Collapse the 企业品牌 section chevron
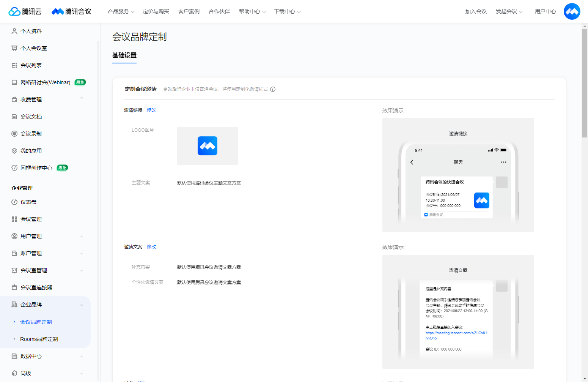This screenshot has height=382, width=588. click(82, 305)
